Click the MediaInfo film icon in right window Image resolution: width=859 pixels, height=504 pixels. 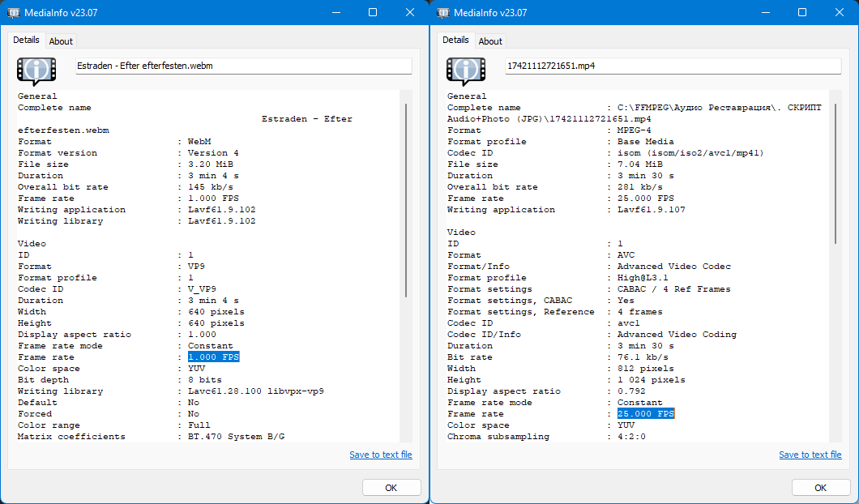pyautogui.click(x=466, y=71)
